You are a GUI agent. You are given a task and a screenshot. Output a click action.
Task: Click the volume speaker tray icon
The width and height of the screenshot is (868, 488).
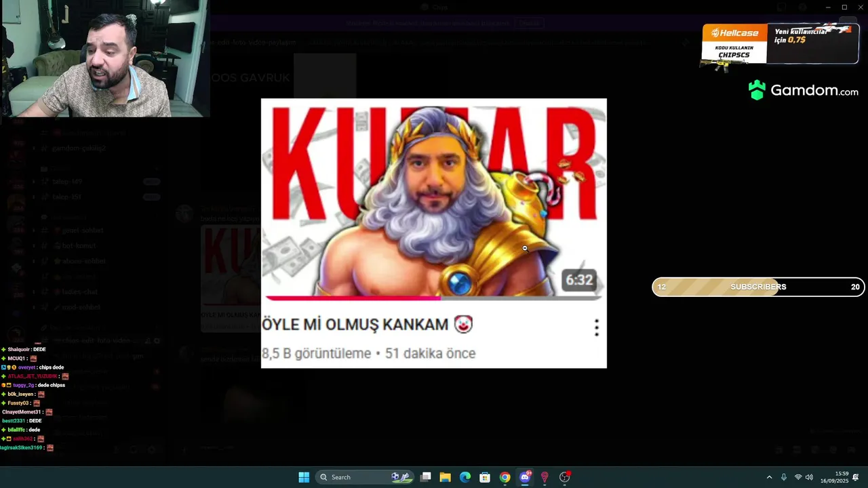pyautogui.click(x=810, y=477)
